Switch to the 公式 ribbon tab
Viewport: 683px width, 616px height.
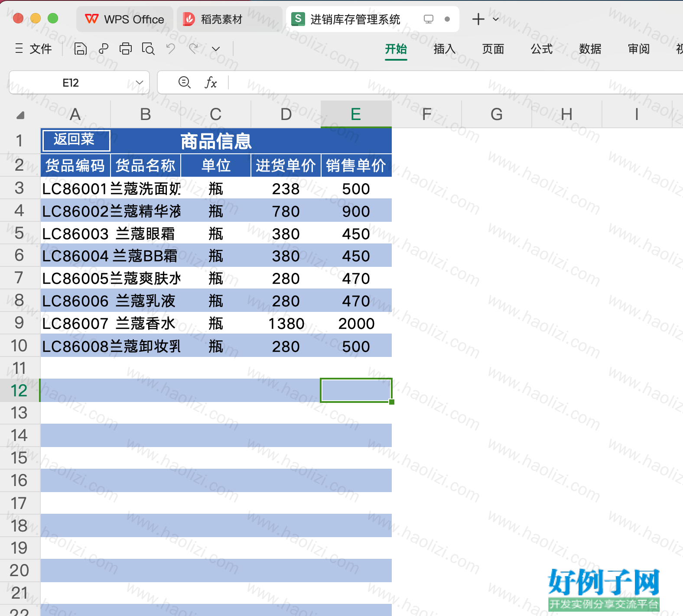click(x=542, y=49)
